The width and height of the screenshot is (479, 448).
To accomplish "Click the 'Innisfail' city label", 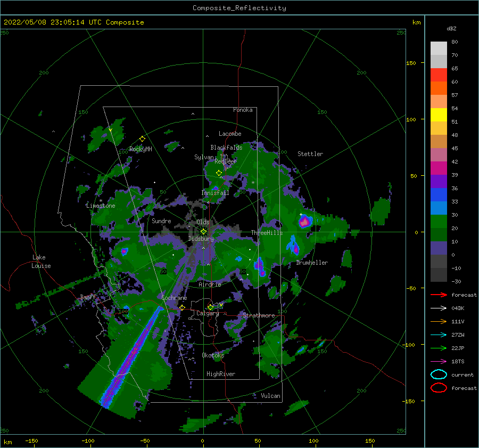I will [215, 193].
